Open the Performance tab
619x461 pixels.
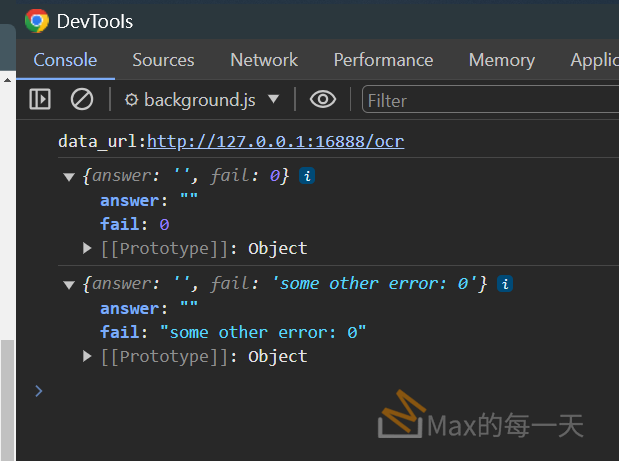[383, 60]
